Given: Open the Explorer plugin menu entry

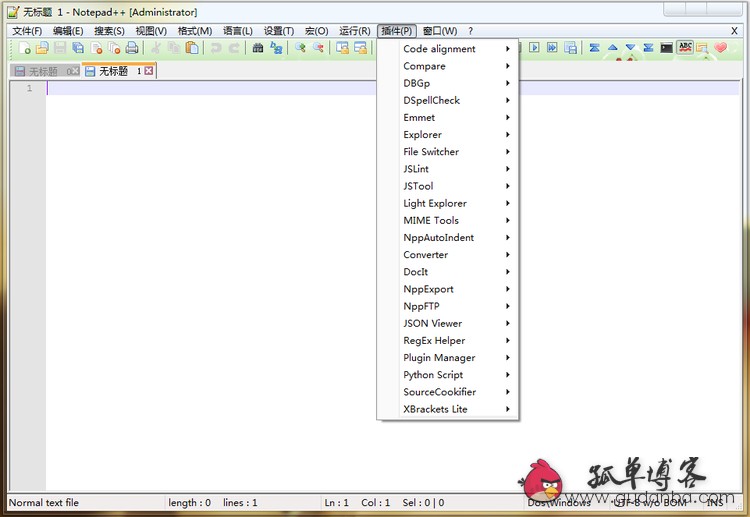Looking at the screenshot, I should [448, 135].
